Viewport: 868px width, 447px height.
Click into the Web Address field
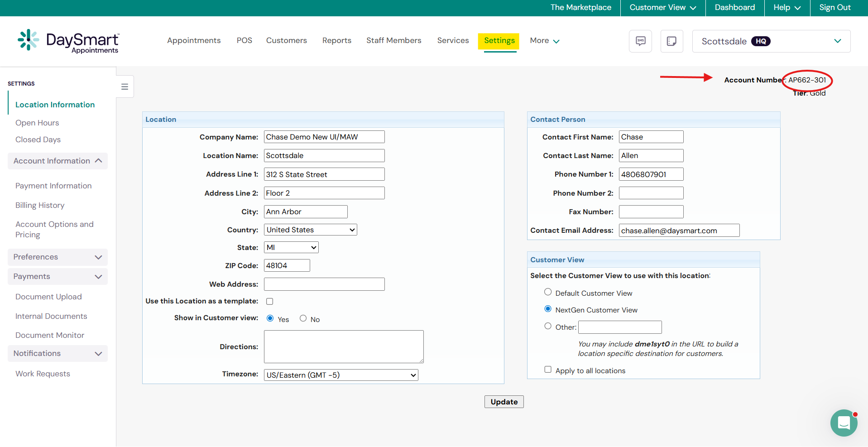[x=324, y=284]
